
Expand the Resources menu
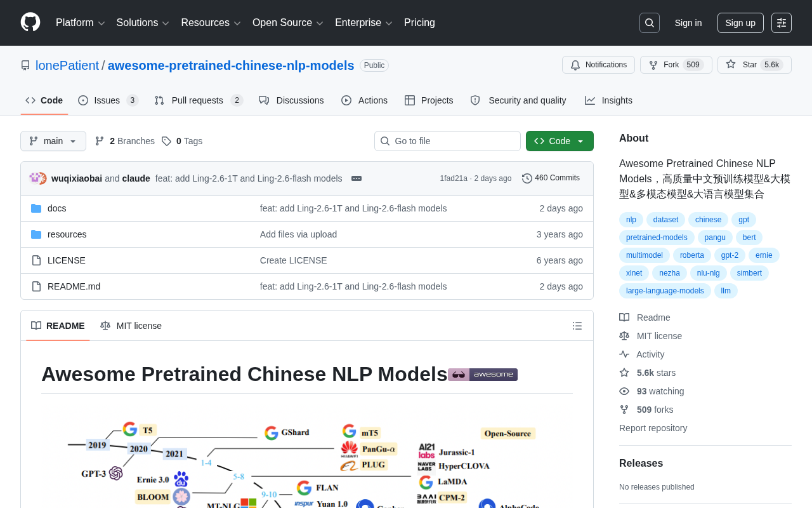click(211, 23)
